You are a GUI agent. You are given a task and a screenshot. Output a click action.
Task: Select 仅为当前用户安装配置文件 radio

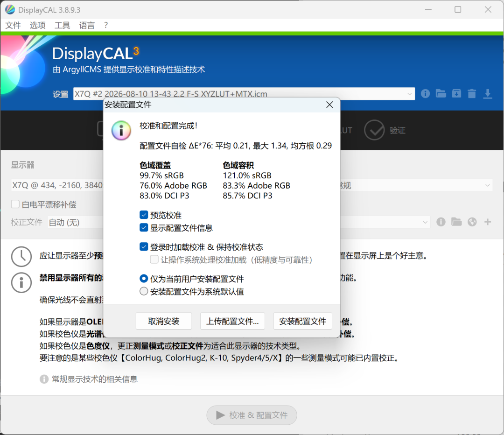coord(144,279)
